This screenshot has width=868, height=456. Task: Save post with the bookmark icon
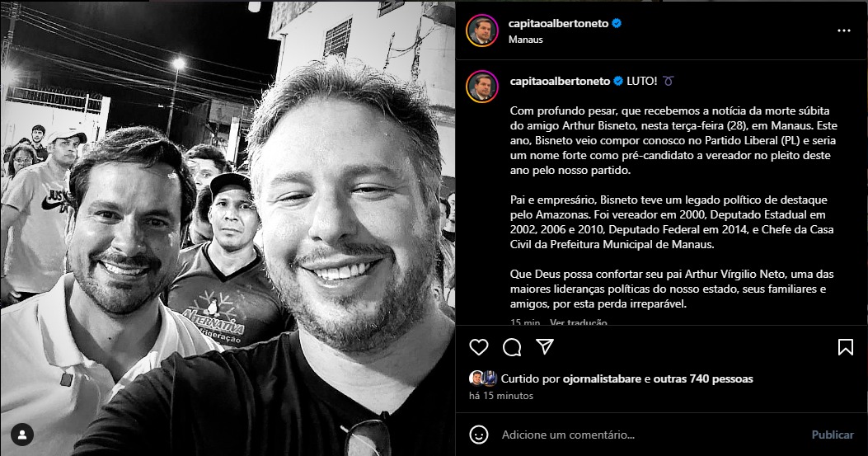coord(845,347)
